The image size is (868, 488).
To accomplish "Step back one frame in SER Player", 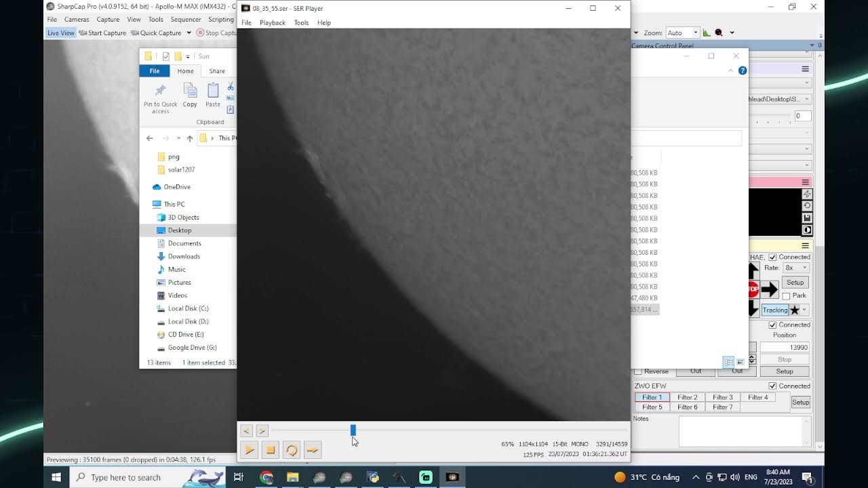I will [246, 430].
